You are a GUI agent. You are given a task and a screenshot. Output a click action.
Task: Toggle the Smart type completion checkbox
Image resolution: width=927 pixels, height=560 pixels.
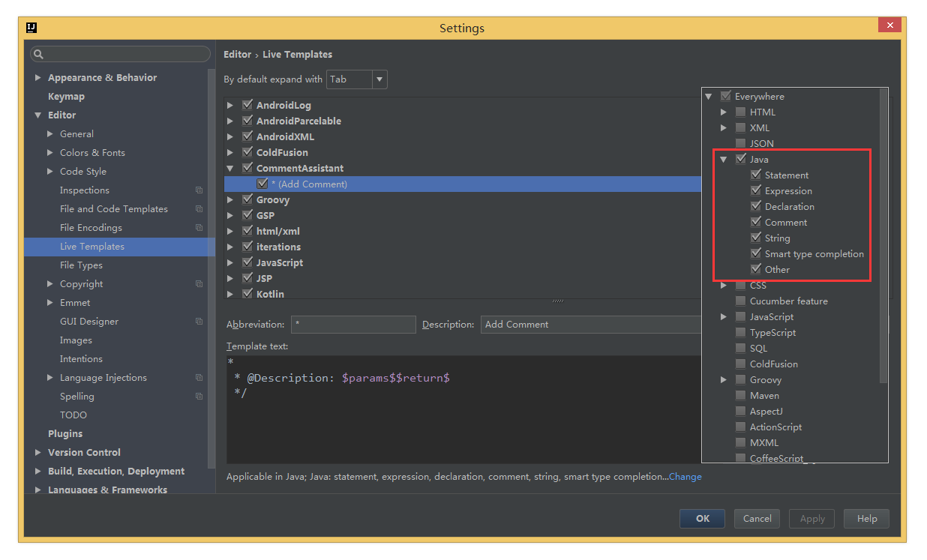[756, 253]
